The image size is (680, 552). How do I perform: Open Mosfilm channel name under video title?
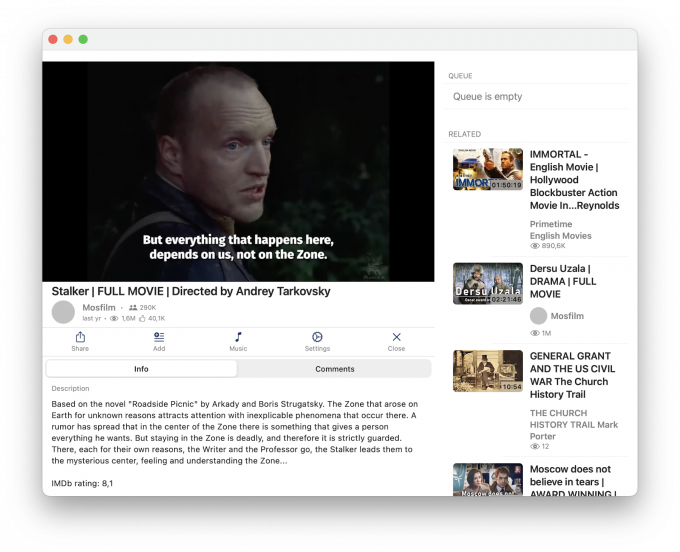[99, 307]
